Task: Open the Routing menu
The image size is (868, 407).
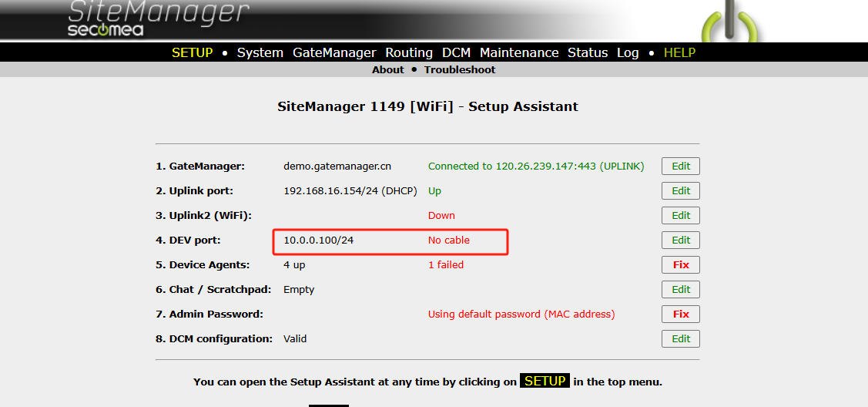Action: 409,52
